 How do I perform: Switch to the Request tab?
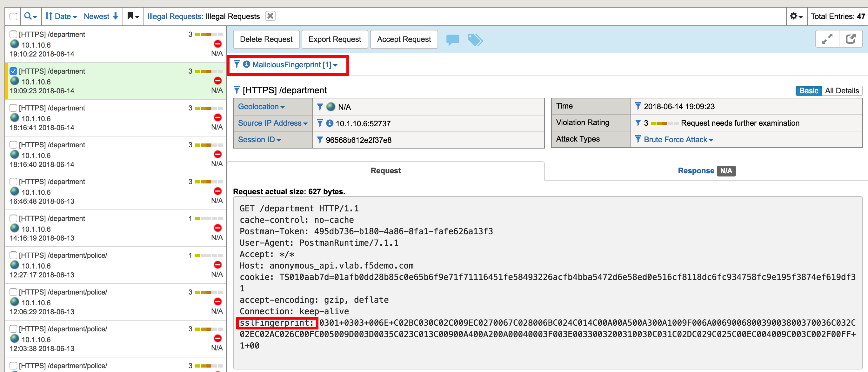[385, 171]
